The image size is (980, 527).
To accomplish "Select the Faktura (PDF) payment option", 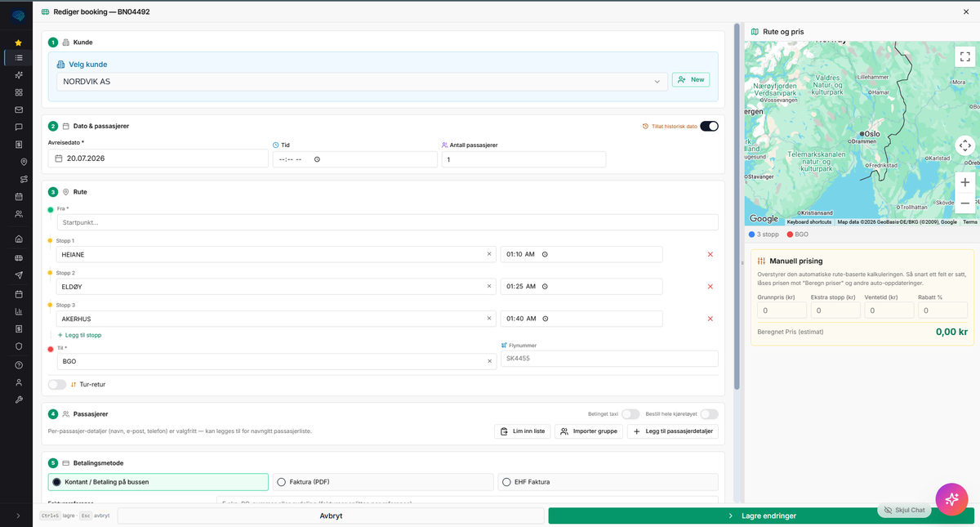I will click(383, 482).
